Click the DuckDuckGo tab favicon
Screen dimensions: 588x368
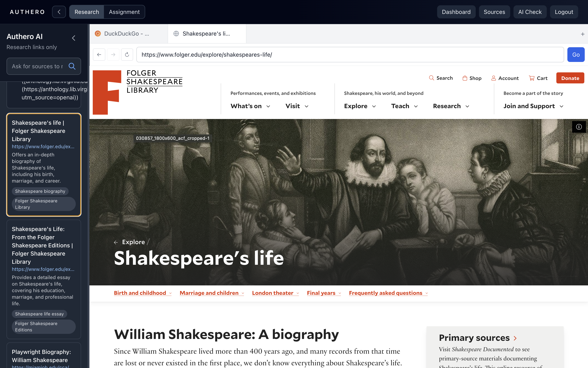pyautogui.click(x=98, y=34)
